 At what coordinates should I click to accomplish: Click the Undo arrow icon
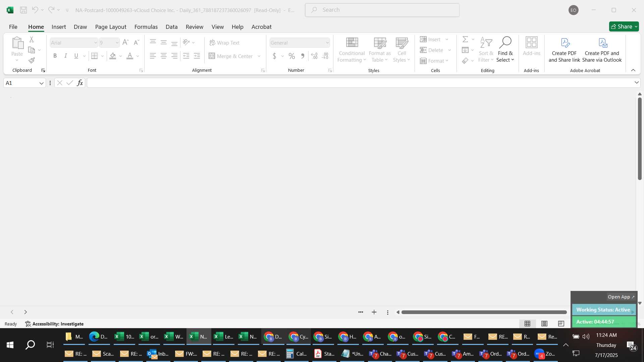coord(35,10)
